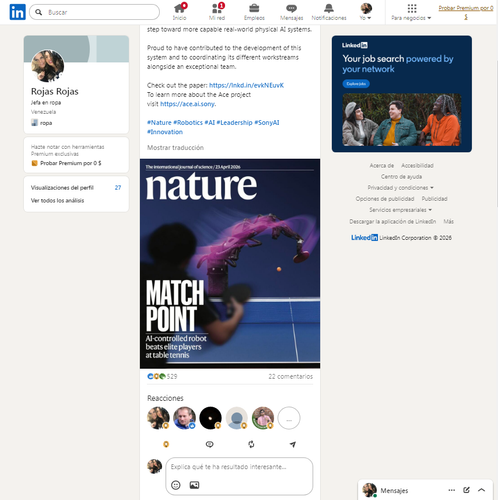Open the Rojas Rojas profile photo
The height and width of the screenshot is (500, 498).
pyautogui.click(x=48, y=66)
